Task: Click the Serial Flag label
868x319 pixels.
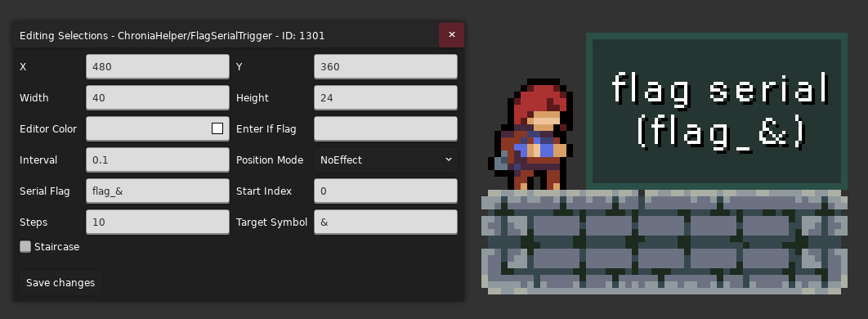Action: [44, 191]
